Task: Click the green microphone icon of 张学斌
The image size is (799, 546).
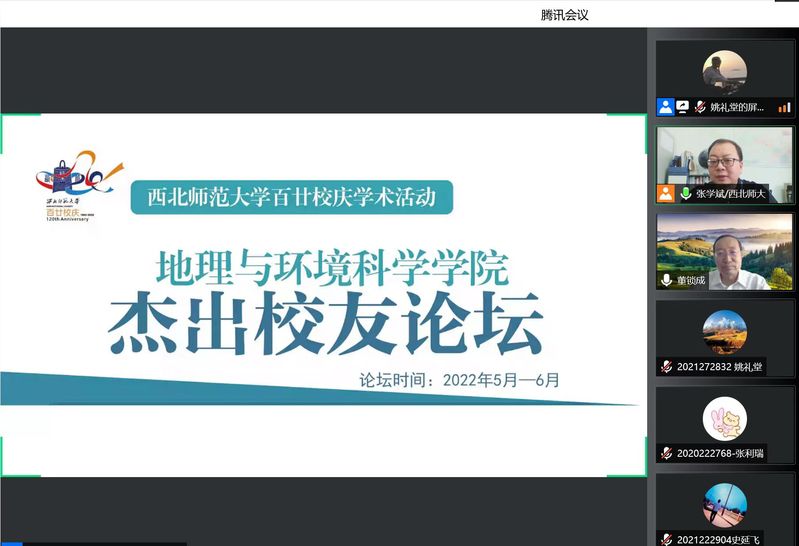Action: pyautogui.click(x=686, y=194)
